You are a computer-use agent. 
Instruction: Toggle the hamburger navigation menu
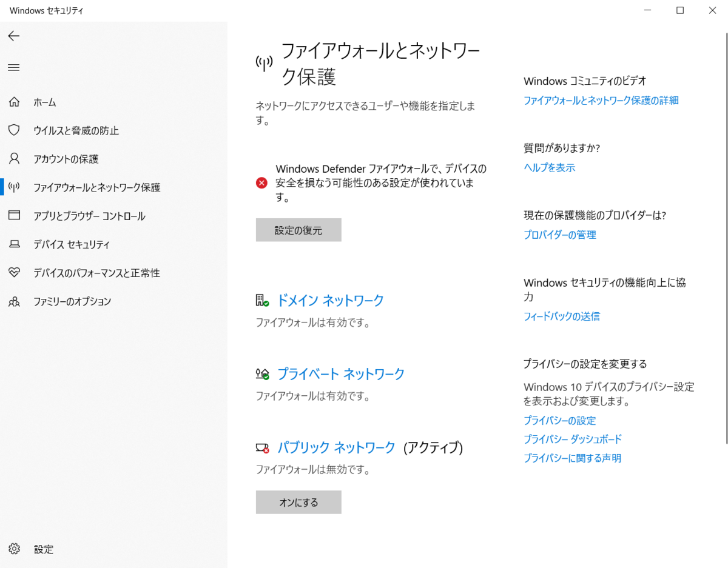click(x=14, y=67)
